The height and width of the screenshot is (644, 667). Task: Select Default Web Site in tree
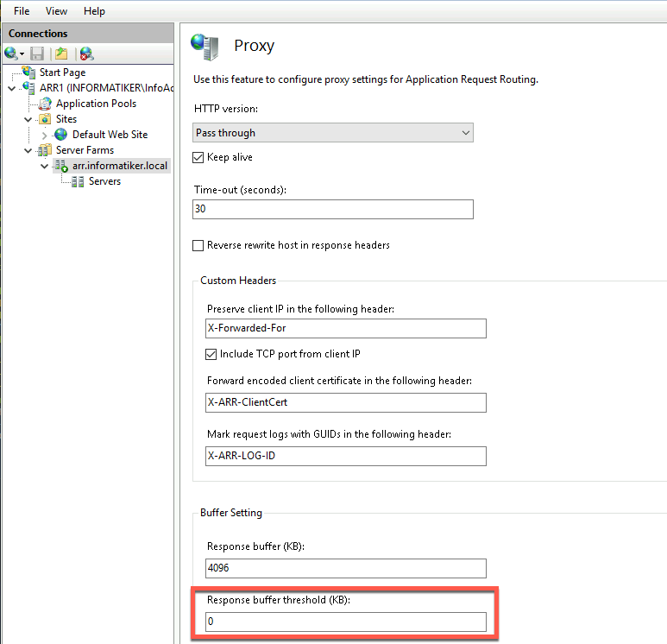coord(110,135)
